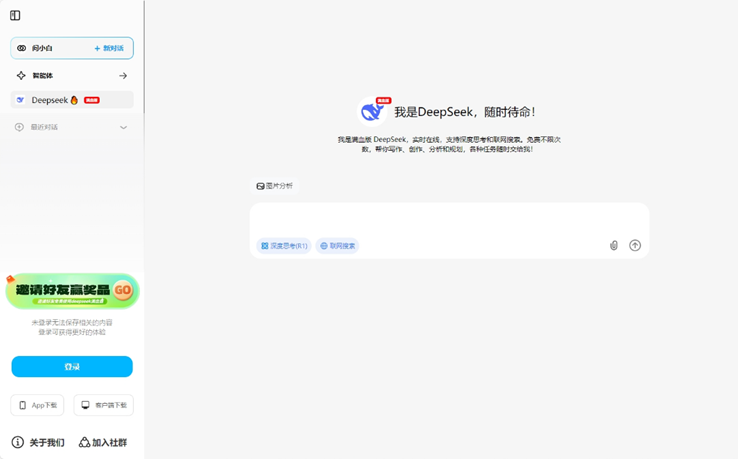Click the blue 登录 login button
The width and height of the screenshot is (738, 459).
tap(72, 366)
